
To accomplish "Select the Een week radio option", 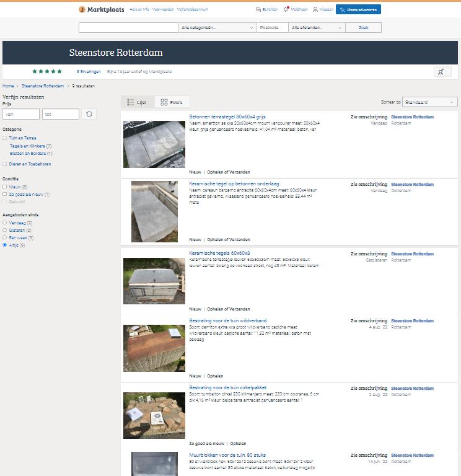I will coord(4,237).
